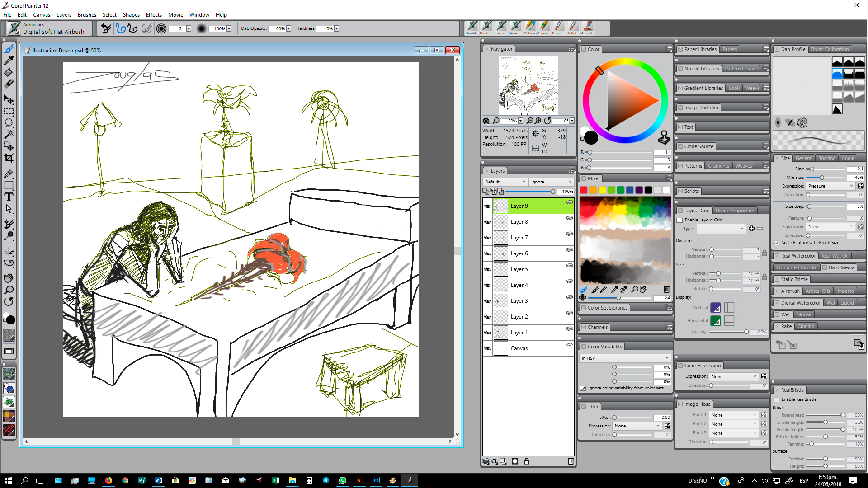Image resolution: width=868 pixels, height=488 pixels.
Task: Select the Dropper tool
Action: (9, 61)
